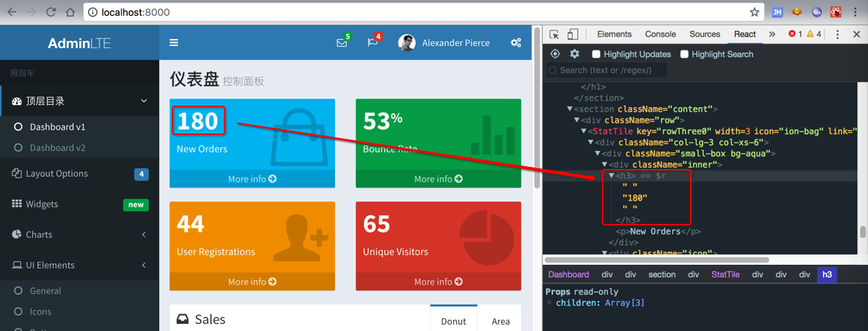Click More info under Unique Visitors

[x=439, y=282]
